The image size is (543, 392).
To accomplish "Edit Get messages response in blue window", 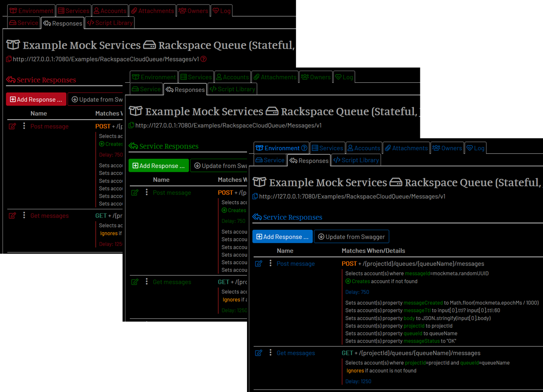I will [259, 353].
